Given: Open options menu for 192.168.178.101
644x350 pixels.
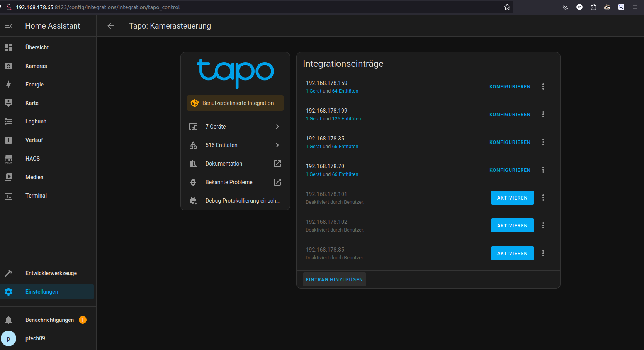Looking at the screenshot, I should (543, 198).
